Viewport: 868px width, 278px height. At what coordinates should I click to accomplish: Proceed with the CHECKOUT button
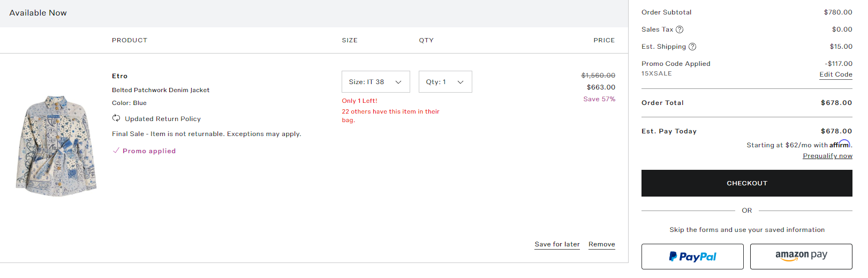[747, 183]
